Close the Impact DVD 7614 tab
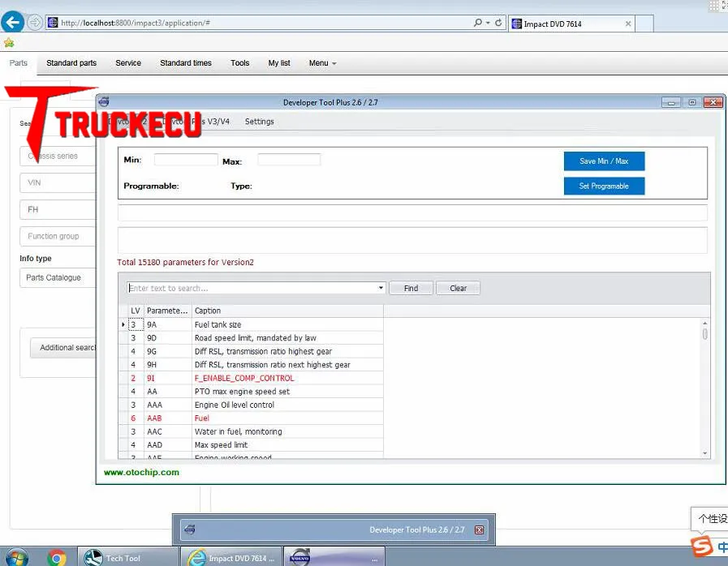 [x=627, y=24]
